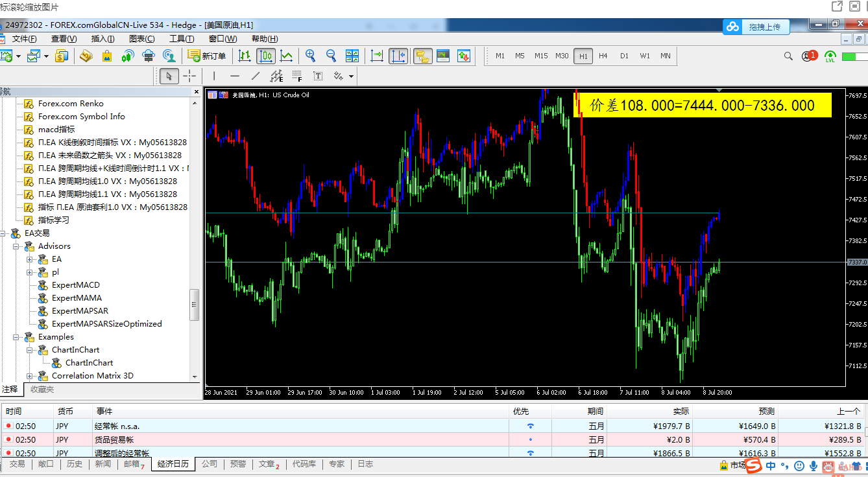This screenshot has width=868, height=477.
Task: Expand the Correlation Matrix 3D folder
Action: pos(30,376)
